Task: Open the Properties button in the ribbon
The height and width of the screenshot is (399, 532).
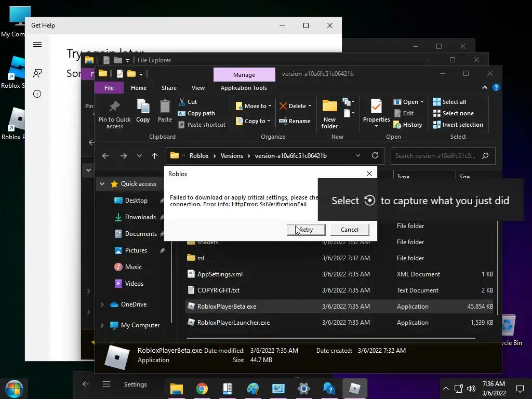Action: 376,113
